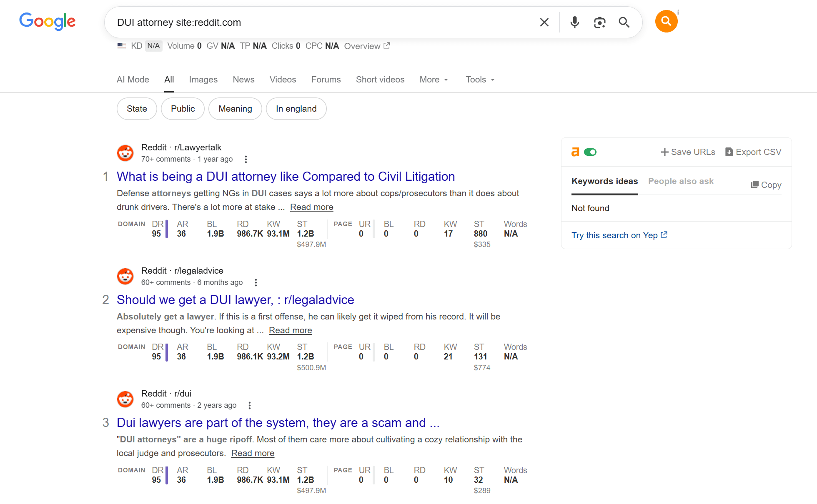Screen dimensions: 817x504
Task: Click the magnifying glass search button
Action: [x=624, y=22]
